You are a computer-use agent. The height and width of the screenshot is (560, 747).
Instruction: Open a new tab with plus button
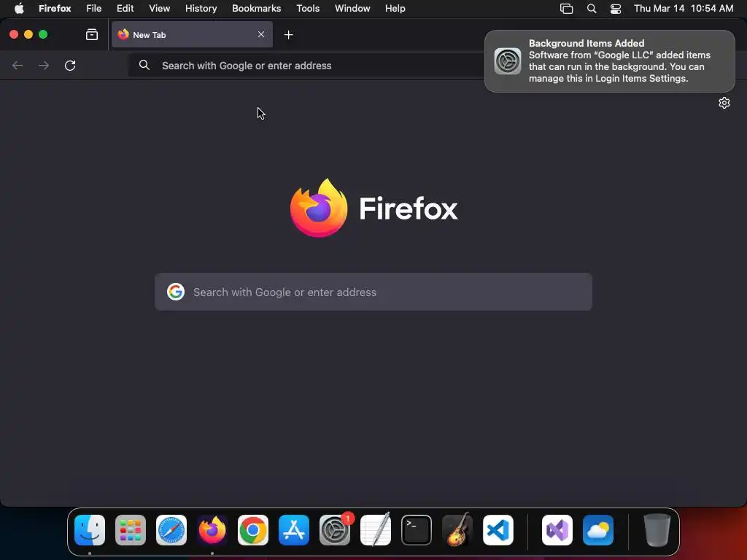tap(288, 35)
